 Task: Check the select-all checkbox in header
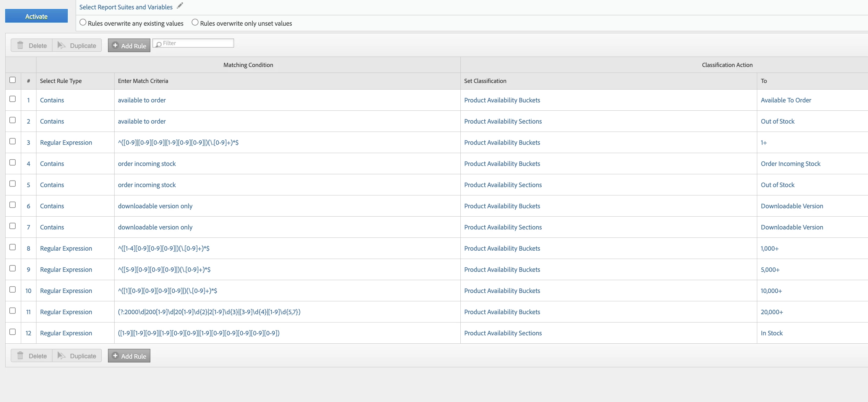[x=12, y=80]
